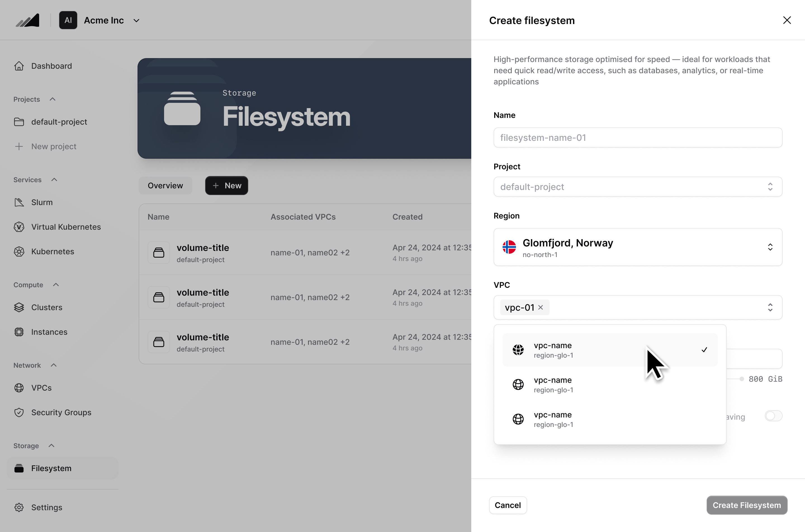805x532 pixels.
Task: Open the Virtual Kubernetes service icon
Action: click(19, 227)
